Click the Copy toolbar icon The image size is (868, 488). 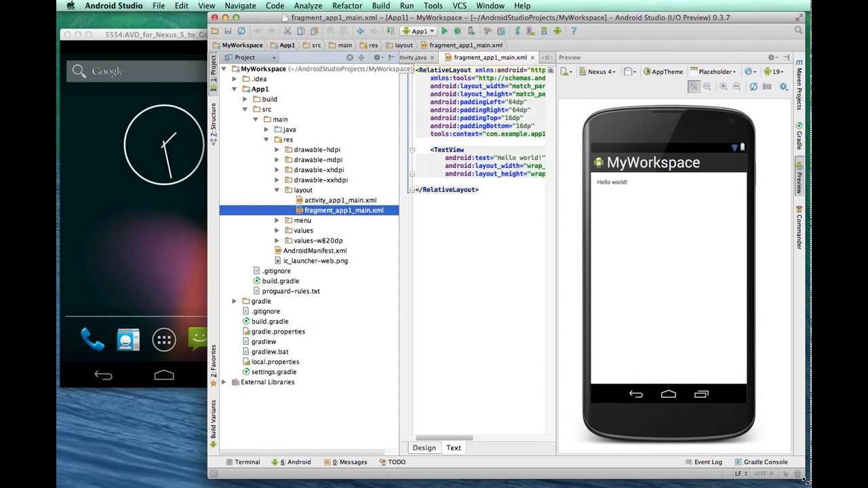coord(301,31)
